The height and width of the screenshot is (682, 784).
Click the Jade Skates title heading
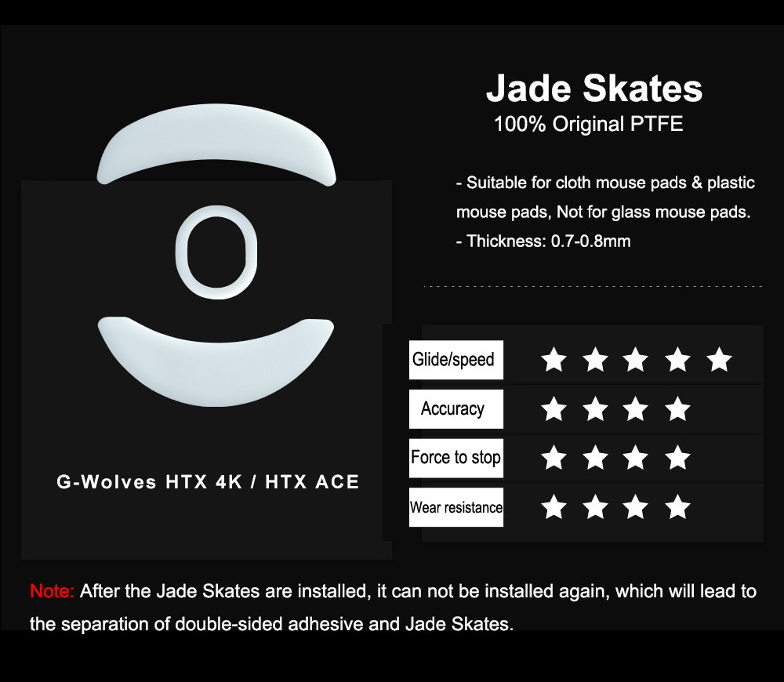click(x=593, y=89)
